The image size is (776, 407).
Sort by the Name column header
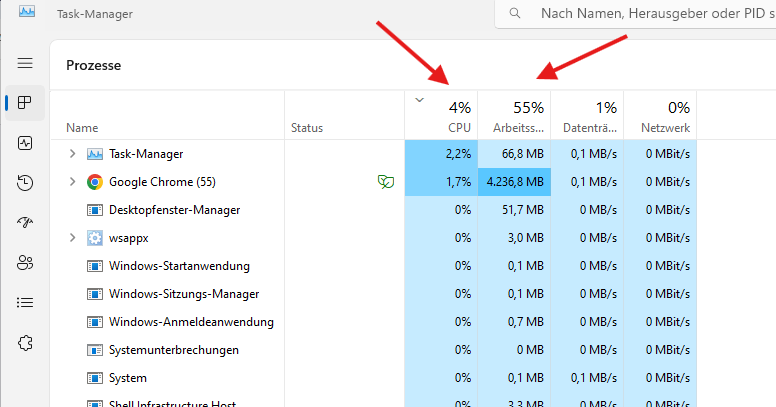tap(82, 128)
